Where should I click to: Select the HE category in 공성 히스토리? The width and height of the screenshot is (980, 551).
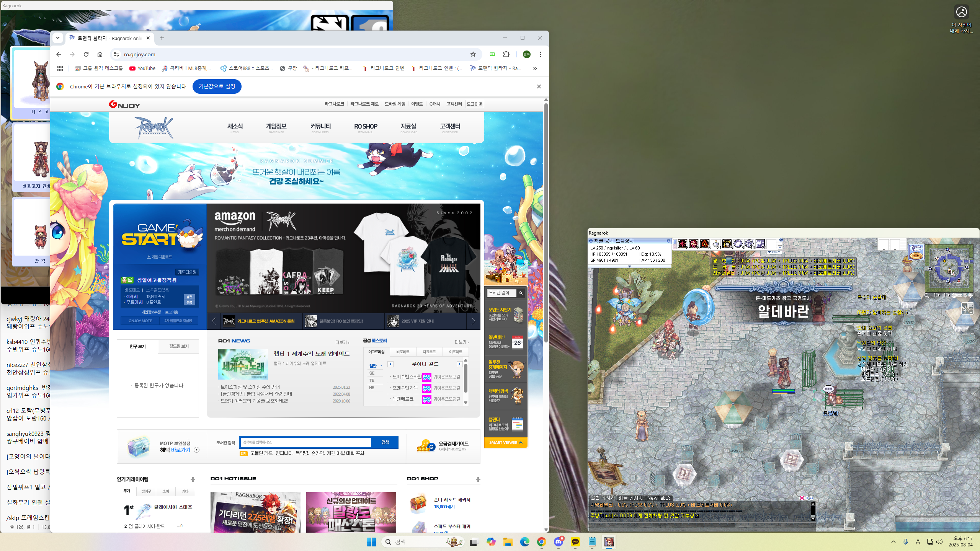tap(372, 388)
